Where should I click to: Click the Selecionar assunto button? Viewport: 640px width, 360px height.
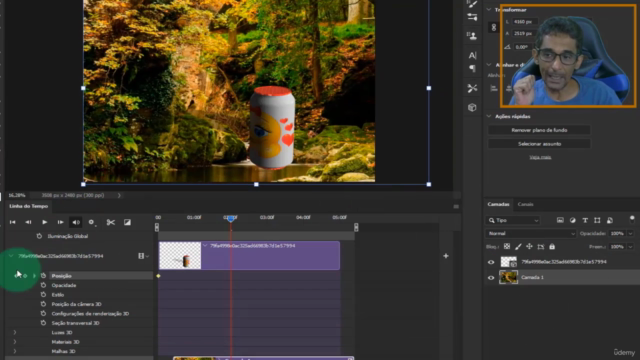(x=539, y=144)
